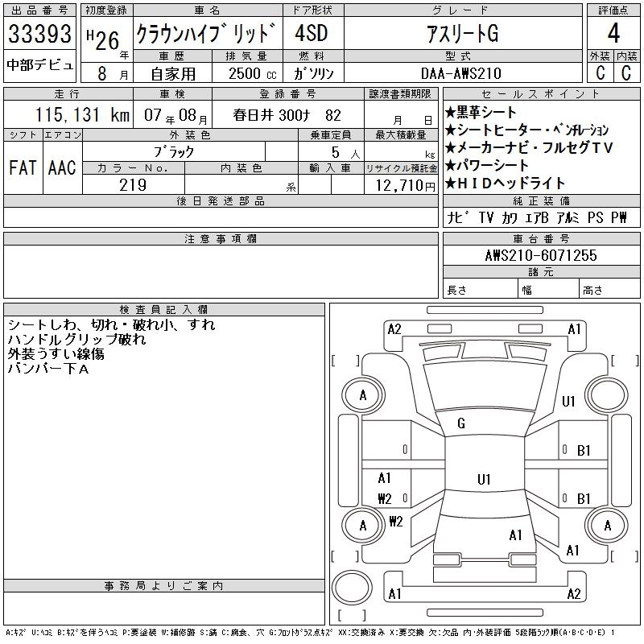644x644 pixels.
Task: Click the AAC air conditioner cell
Action: (62, 167)
